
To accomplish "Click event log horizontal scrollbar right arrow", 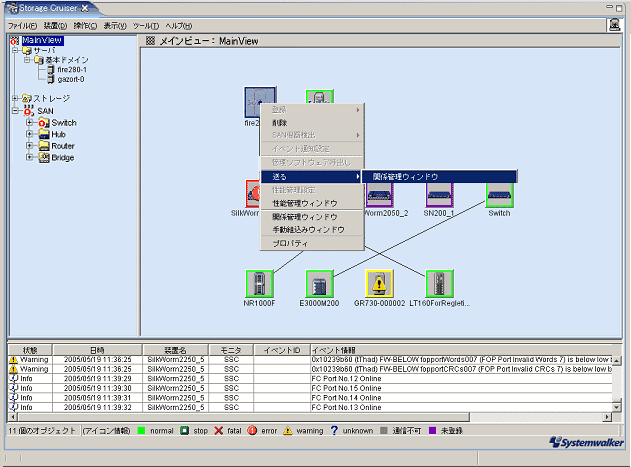I will (608, 417).
